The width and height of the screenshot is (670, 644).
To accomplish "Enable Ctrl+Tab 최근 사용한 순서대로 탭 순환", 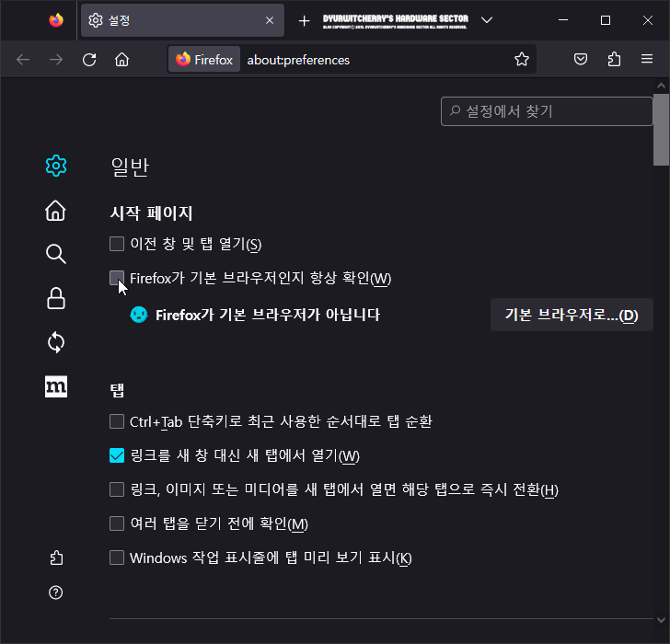I will [x=117, y=421].
